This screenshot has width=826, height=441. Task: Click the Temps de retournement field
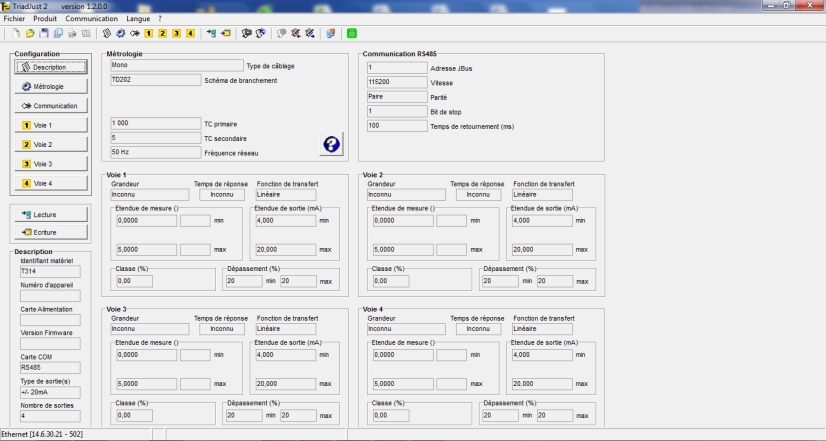click(x=397, y=126)
